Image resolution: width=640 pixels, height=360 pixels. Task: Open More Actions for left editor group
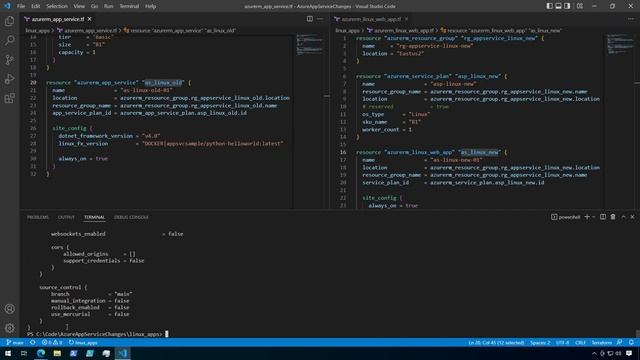(x=320, y=19)
